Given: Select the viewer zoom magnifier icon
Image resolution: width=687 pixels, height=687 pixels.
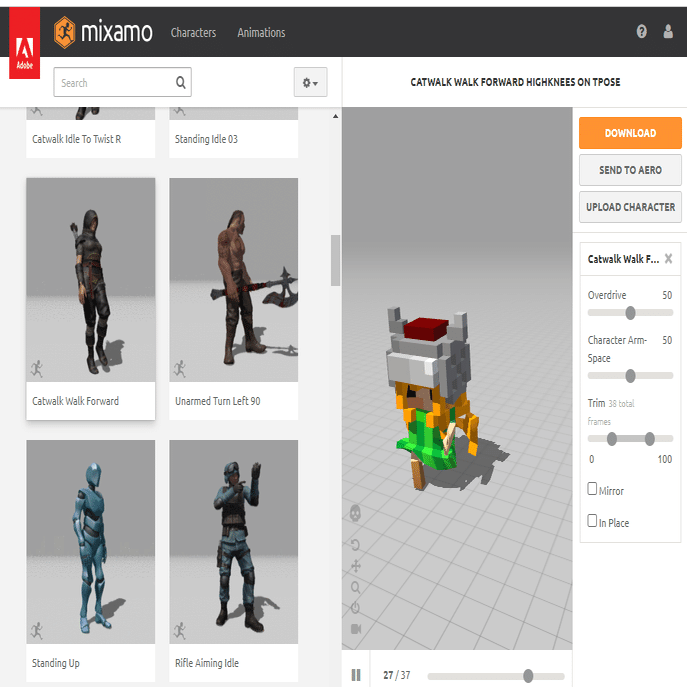Looking at the screenshot, I should point(355,587).
